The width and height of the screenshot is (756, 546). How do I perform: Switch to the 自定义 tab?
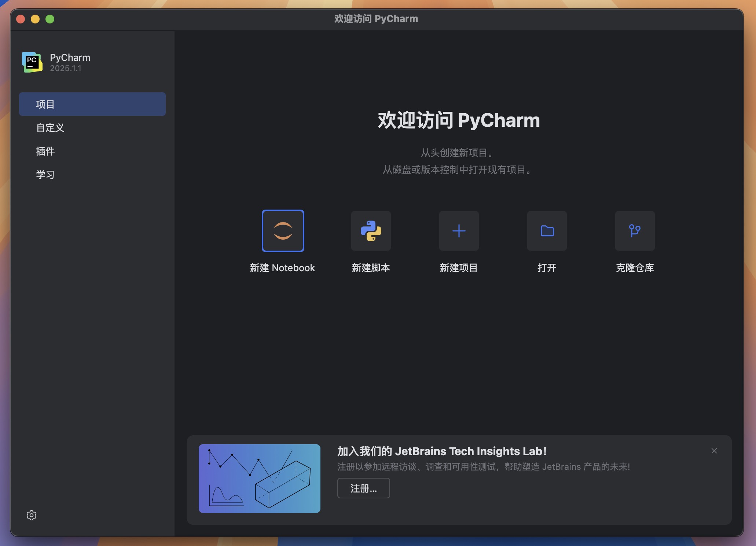pos(92,128)
